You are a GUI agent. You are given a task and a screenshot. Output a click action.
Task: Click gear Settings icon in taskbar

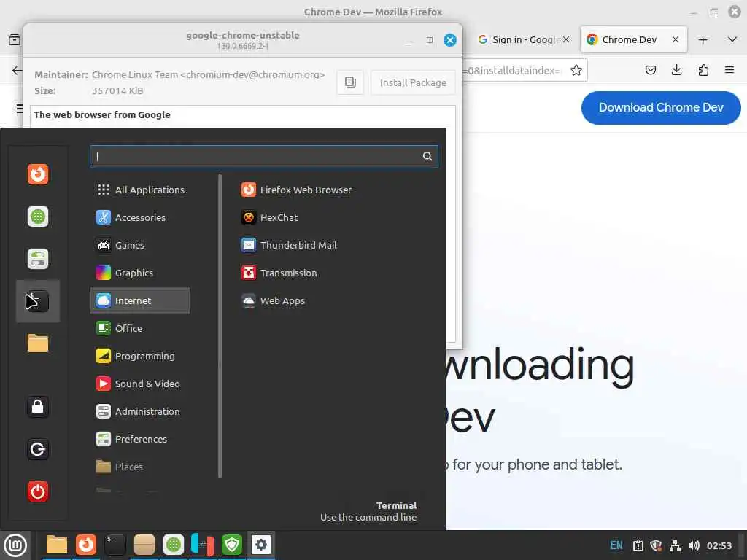[260, 545]
